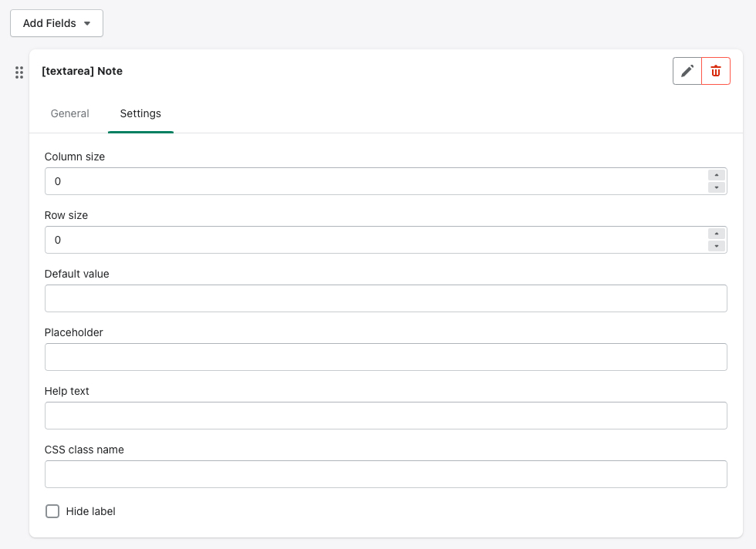Click the CSS class name field

coord(386,474)
